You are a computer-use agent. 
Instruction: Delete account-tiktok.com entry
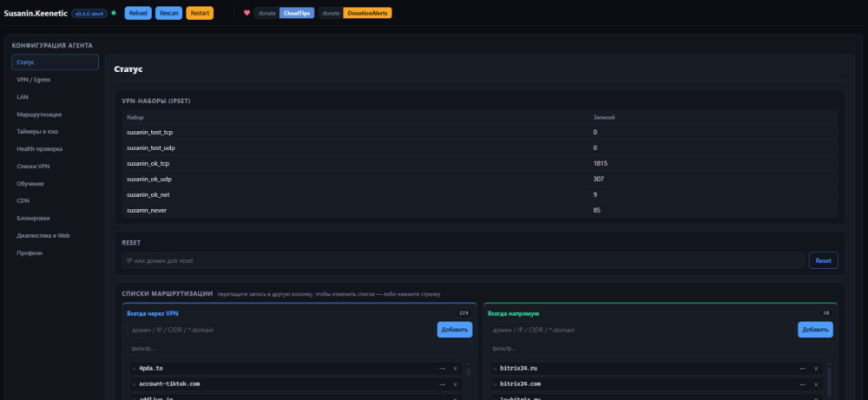click(455, 384)
